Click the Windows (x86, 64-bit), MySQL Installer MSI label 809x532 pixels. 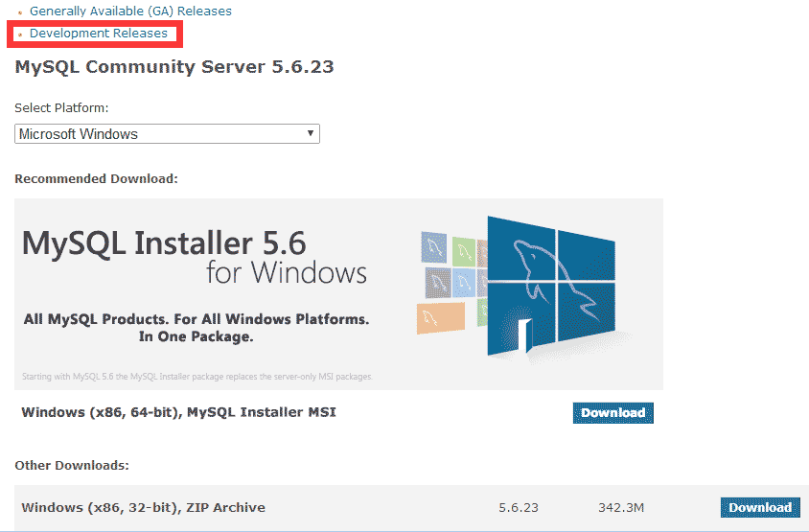pos(178,412)
